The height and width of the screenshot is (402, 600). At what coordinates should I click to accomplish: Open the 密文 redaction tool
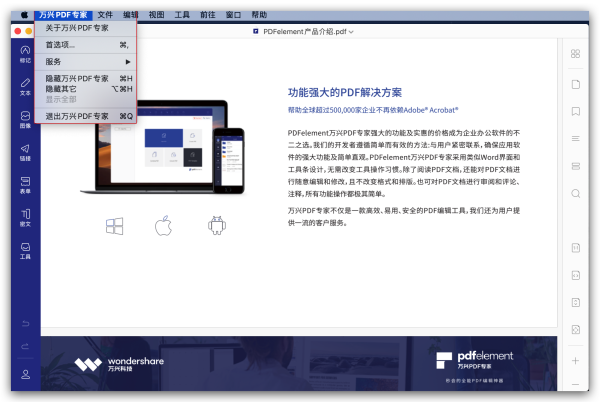pyautogui.click(x=25, y=218)
